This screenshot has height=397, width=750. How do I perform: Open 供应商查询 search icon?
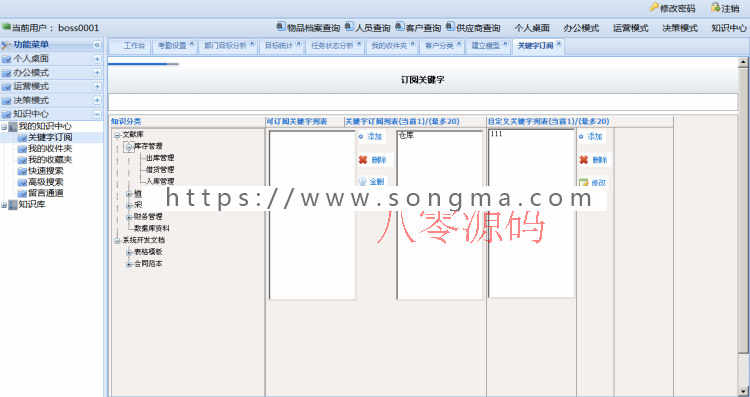451,26
